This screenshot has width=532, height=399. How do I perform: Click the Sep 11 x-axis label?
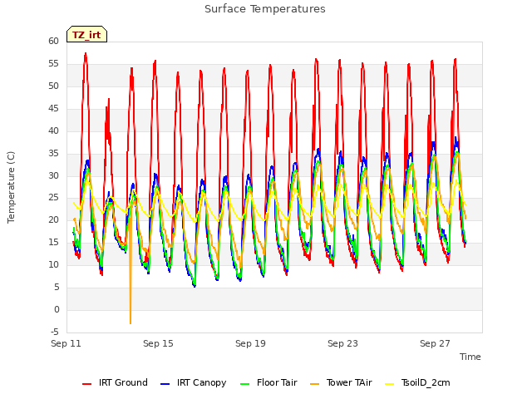point(66,343)
